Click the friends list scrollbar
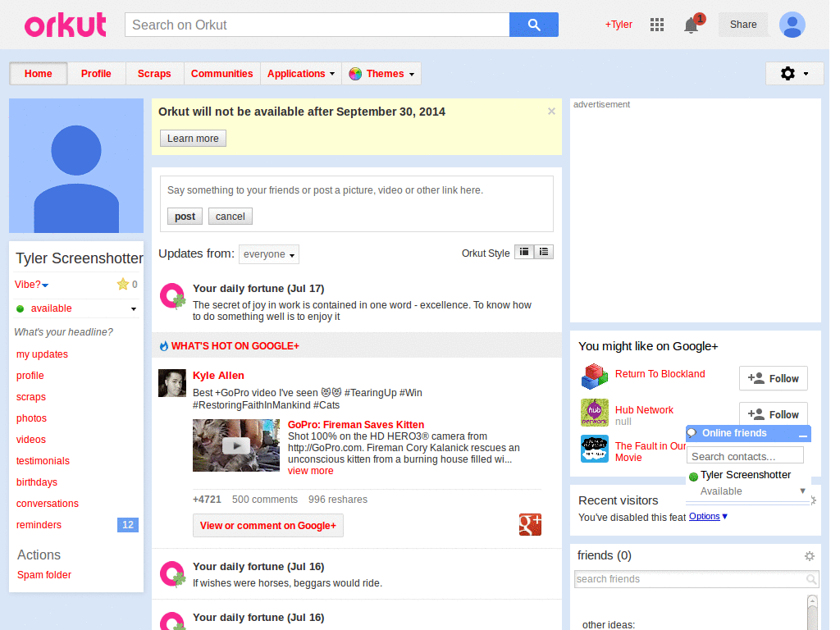The width and height of the screenshot is (840, 630). tap(812, 612)
